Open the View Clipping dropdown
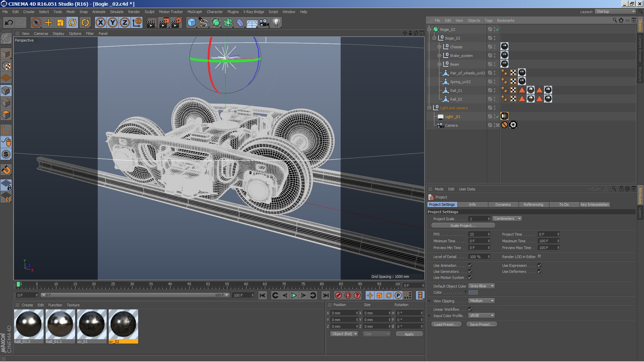This screenshot has height=362, width=644. pyautogui.click(x=482, y=301)
